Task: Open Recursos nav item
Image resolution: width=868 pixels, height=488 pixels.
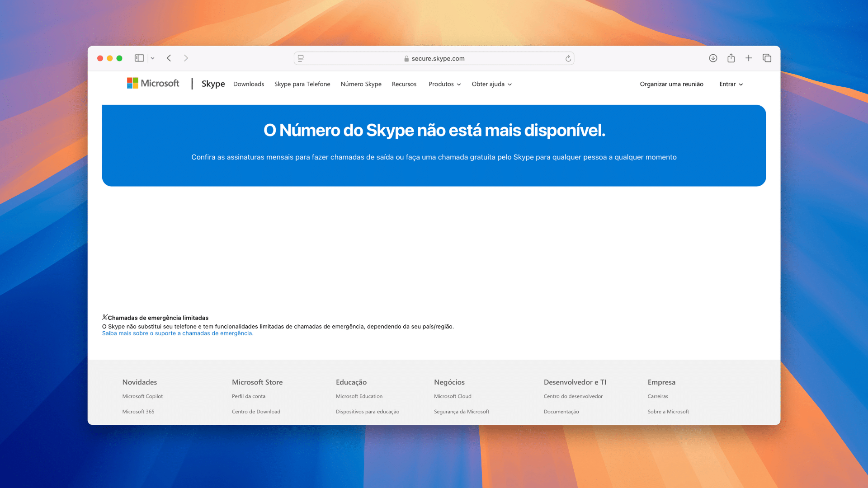Action: click(404, 84)
